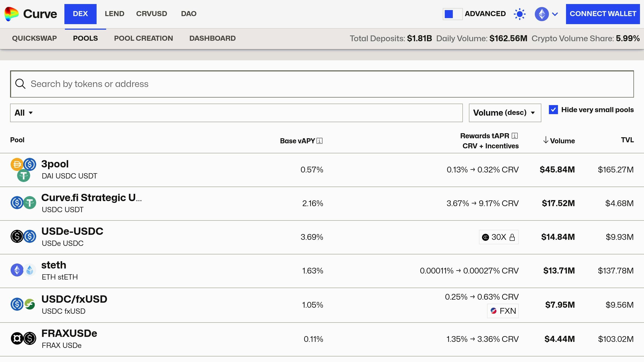This screenshot has height=362, width=644.
Task: Switch to the DEX tab
Action: 80,14
